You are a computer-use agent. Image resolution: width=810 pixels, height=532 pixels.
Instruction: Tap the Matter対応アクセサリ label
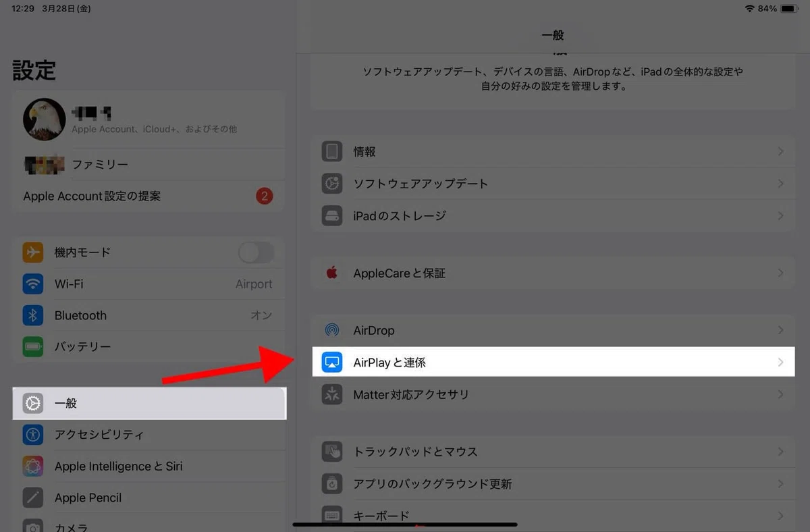click(411, 394)
